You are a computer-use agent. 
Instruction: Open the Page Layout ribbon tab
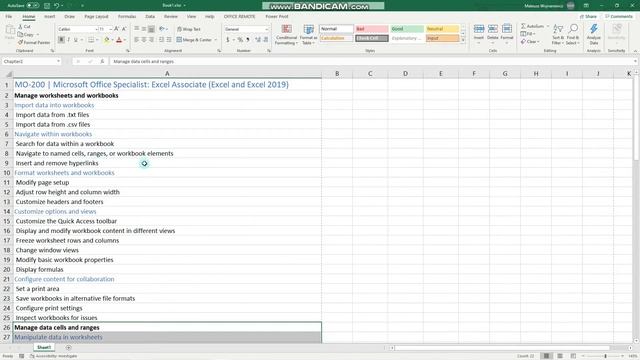pos(96,16)
